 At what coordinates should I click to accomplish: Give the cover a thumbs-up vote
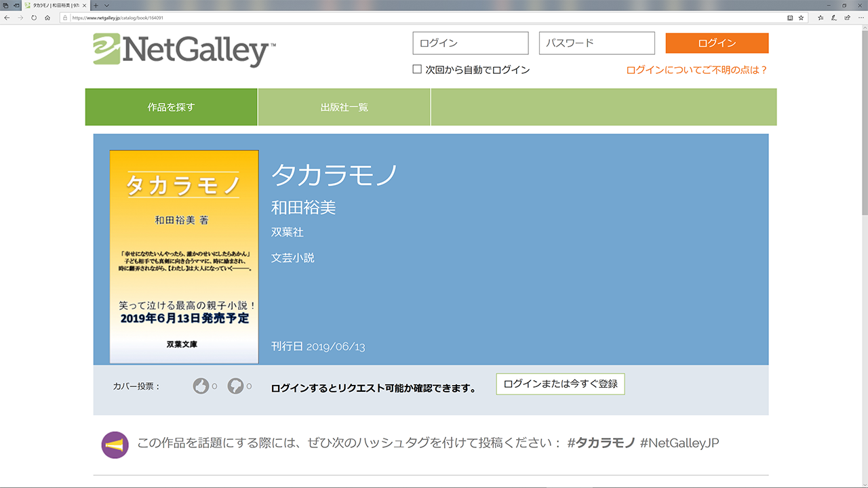(201, 386)
